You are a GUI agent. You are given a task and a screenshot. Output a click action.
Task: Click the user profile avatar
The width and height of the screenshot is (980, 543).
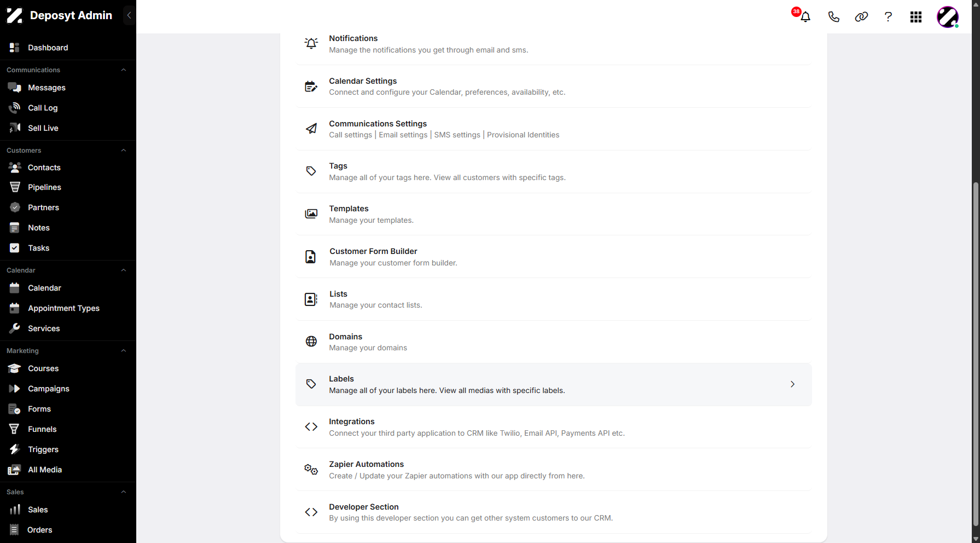(x=948, y=17)
